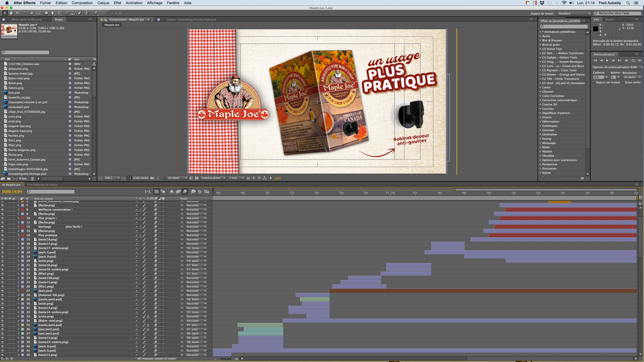Select Foret_Automne_Canada.jpg in project list
This screenshot has height=362, width=644.
pyautogui.click(x=27, y=159)
